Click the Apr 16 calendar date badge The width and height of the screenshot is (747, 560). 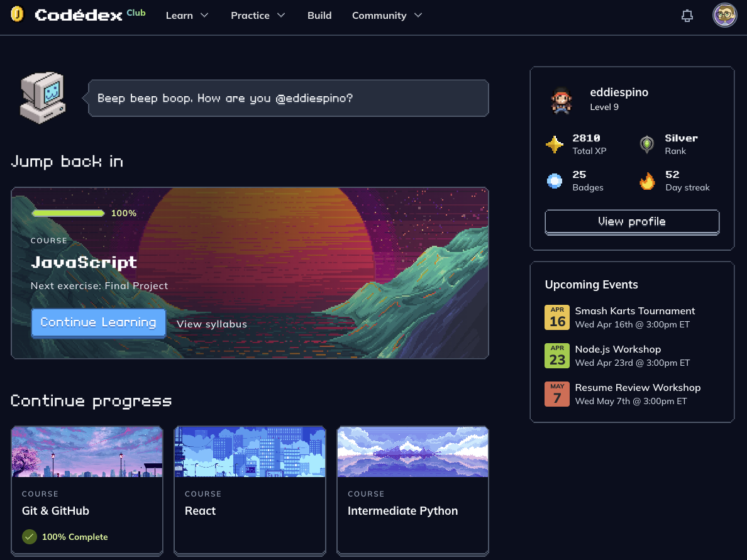pos(557,317)
